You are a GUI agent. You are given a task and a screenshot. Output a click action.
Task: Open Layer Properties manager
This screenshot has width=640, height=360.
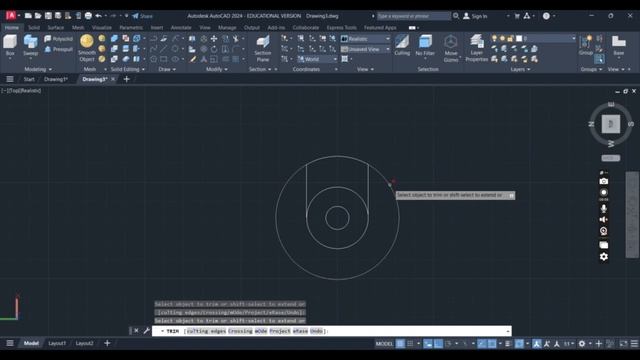tap(476, 48)
